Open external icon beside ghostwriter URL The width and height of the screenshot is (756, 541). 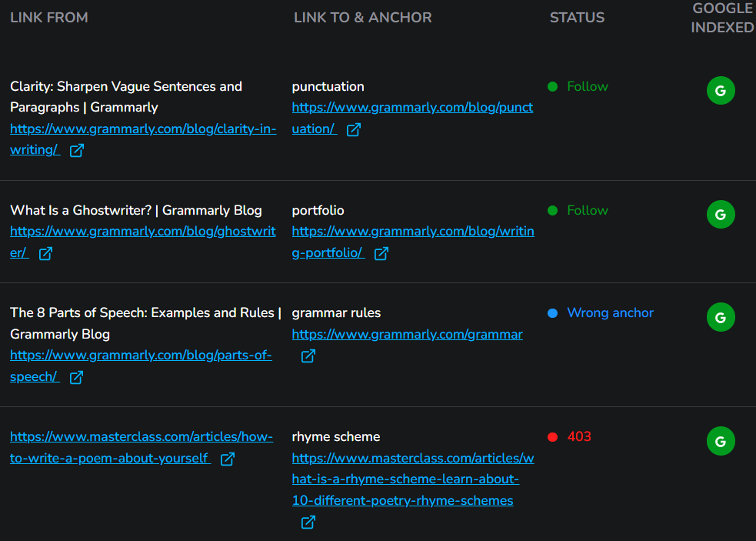click(x=46, y=253)
